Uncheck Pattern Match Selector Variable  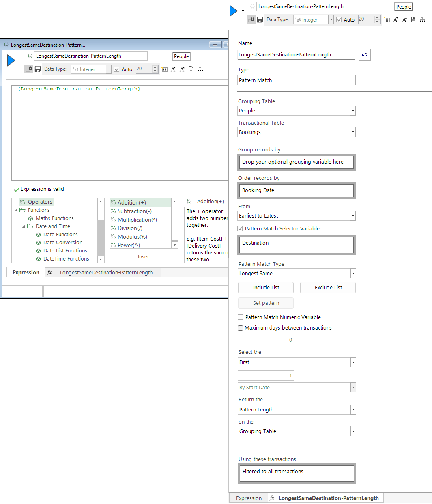click(x=240, y=229)
